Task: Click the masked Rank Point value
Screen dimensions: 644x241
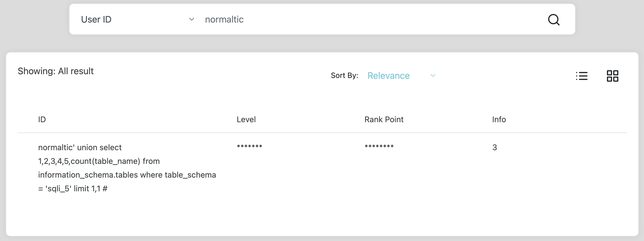Action: point(379,147)
